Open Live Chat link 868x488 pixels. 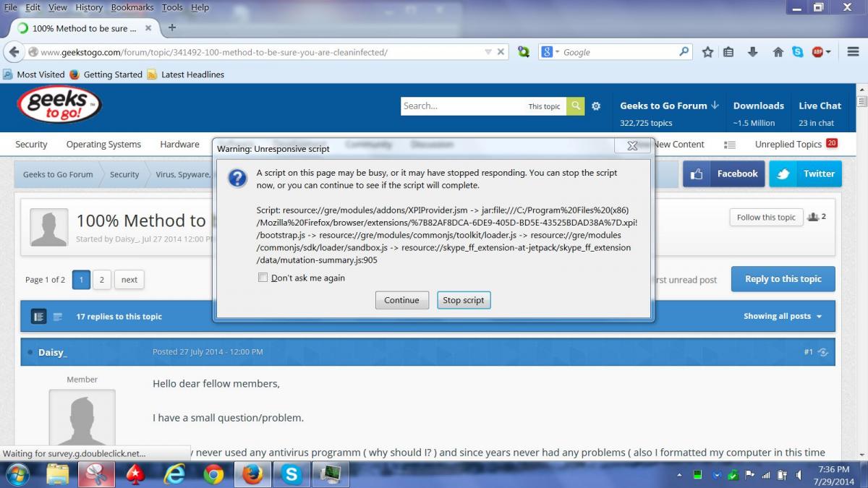(x=820, y=106)
